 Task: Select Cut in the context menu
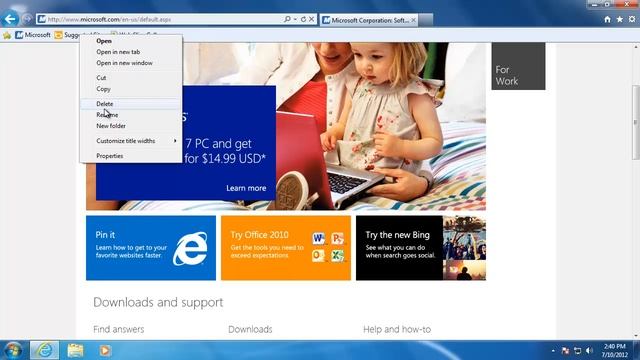click(131, 78)
